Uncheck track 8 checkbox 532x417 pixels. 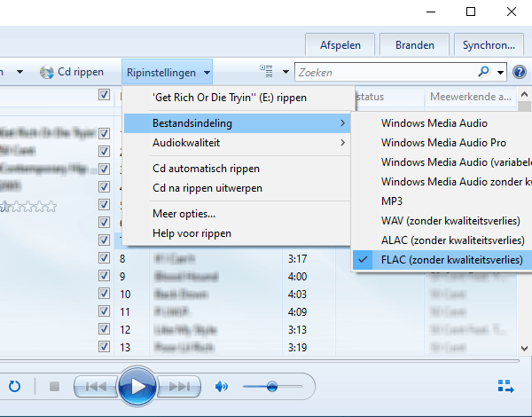coord(105,259)
